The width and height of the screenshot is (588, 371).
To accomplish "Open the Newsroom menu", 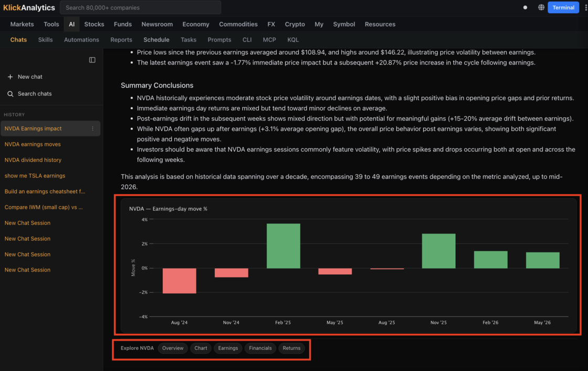I will point(157,24).
